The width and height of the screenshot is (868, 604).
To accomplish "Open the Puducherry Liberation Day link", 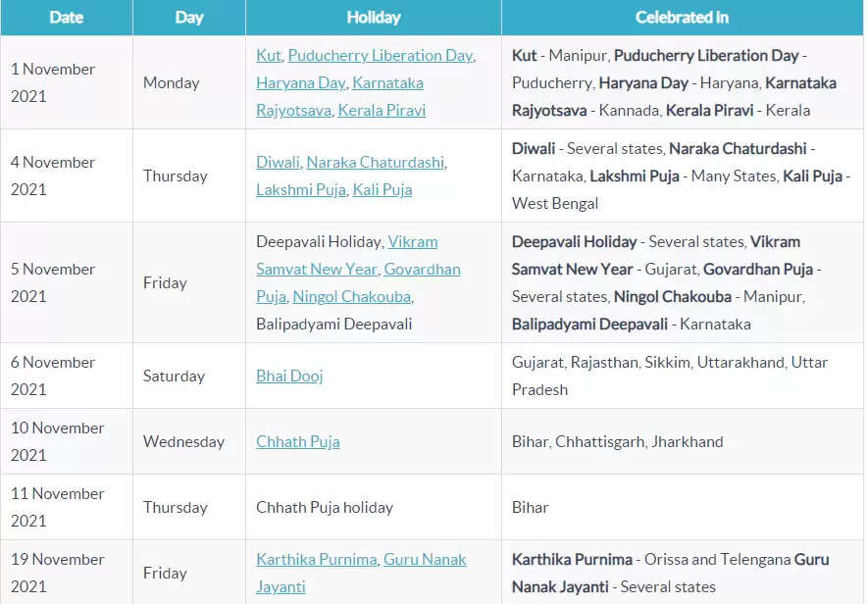I will tap(381, 55).
